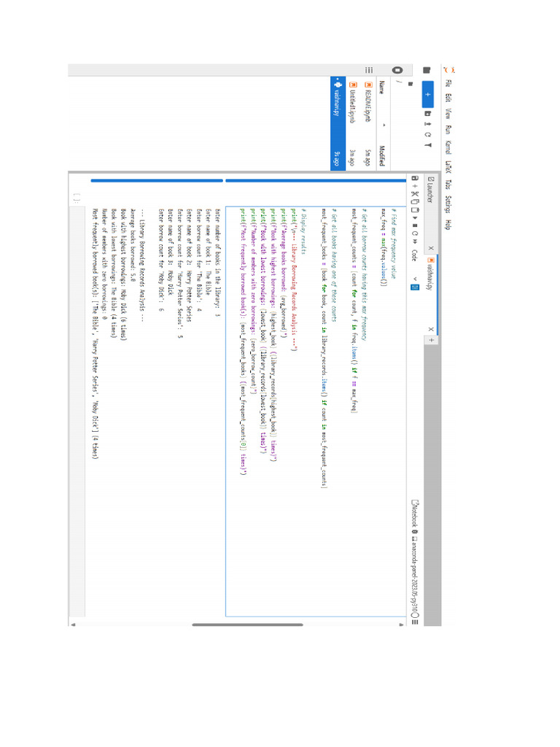The height and width of the screenshot is (747, 560).
Task: Select vaishnavi.py in the file list
Action: (338, 123)
